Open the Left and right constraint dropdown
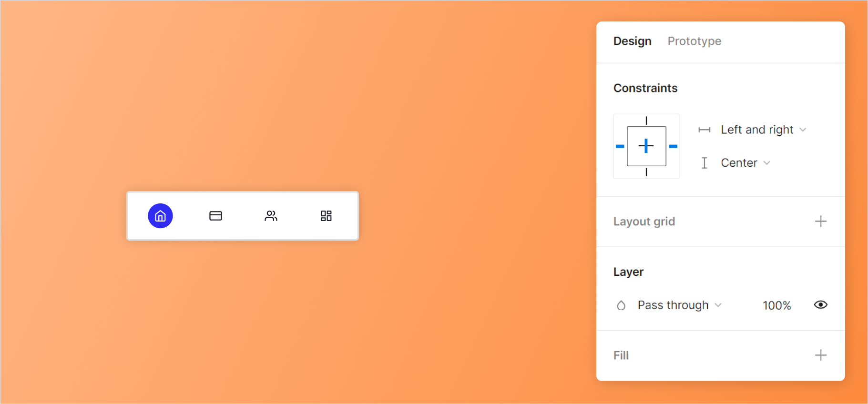Image resolution: width=868 pixels, height=404 pixels. click(x=763, y=130)
